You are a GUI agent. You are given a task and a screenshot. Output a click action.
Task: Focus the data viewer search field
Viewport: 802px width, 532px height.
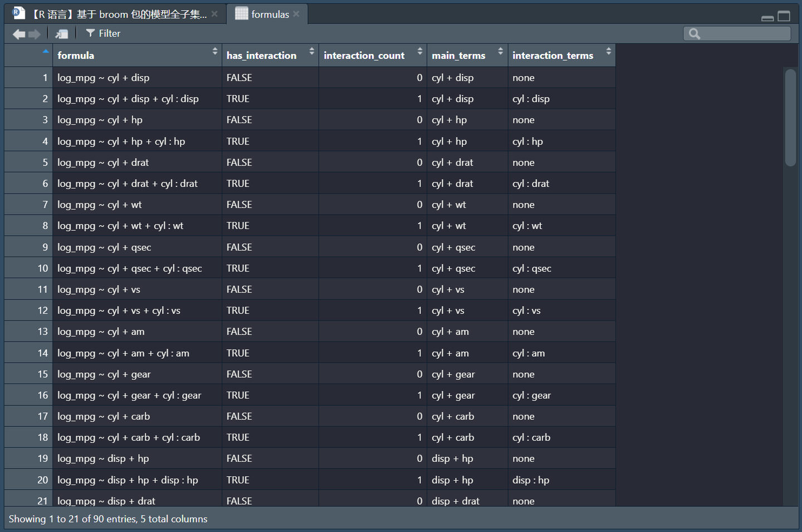click(737, 33)
